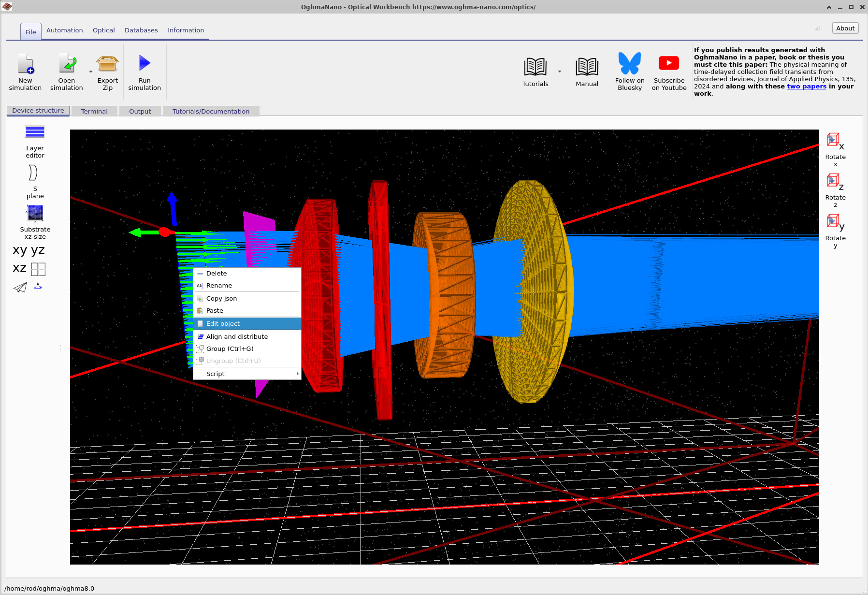Open the Automation menu

[x=64, y=30]
